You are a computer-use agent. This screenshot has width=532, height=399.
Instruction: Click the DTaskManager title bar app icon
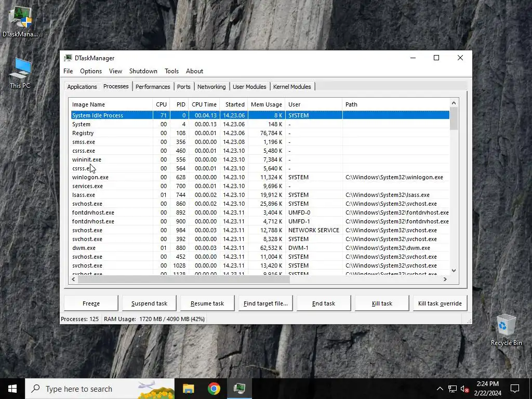coord(68,58)
